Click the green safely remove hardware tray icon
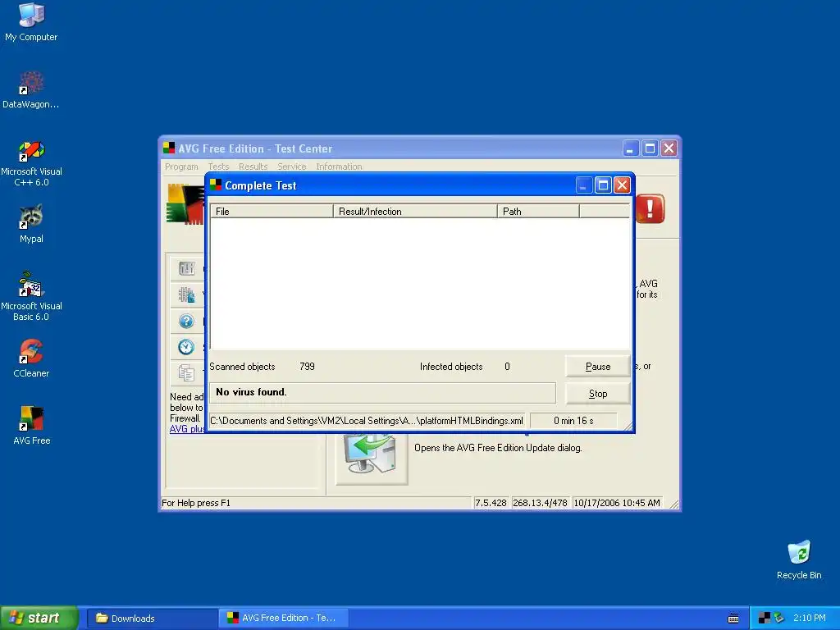The width and height of the screenshot is (840, 630). [779, 619]
